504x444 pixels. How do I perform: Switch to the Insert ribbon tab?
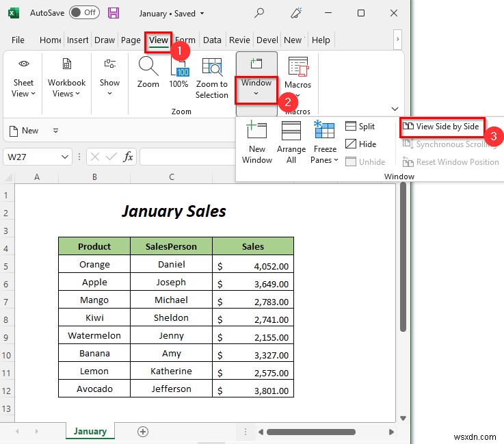click(x=77, y=40)
